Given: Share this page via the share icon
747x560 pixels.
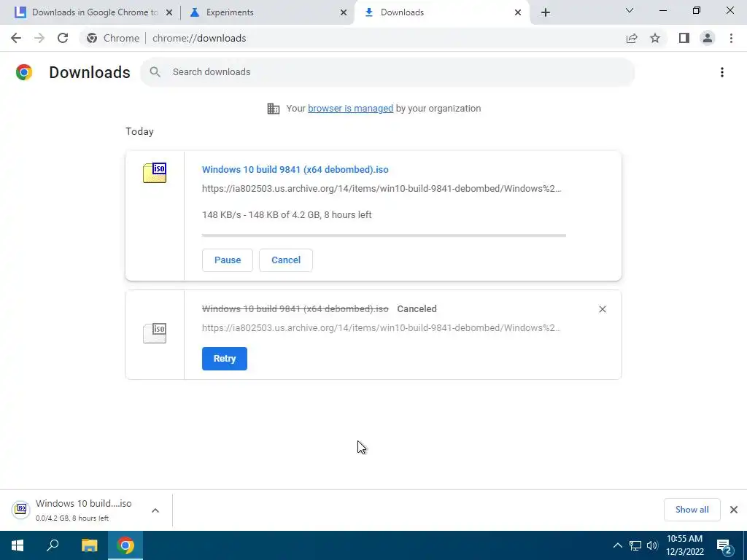Looking at the screenshot, I should click(632, 38).
